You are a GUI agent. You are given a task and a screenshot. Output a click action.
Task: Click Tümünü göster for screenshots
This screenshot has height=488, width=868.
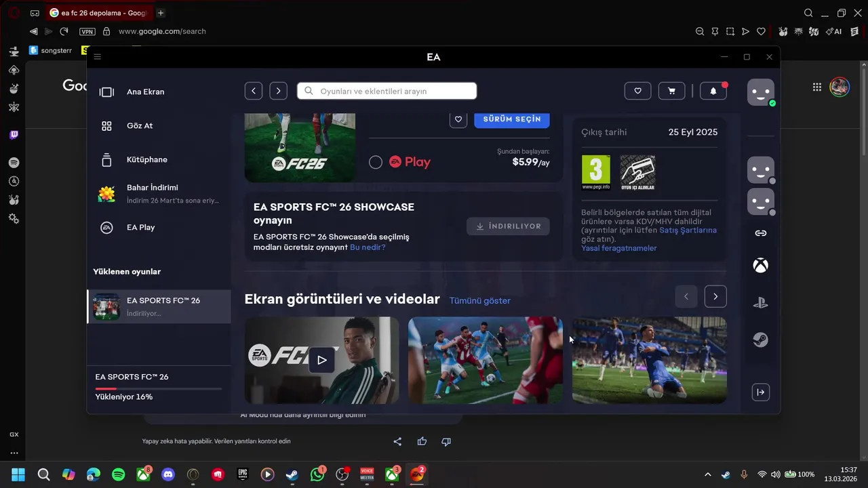pos(480,300)
